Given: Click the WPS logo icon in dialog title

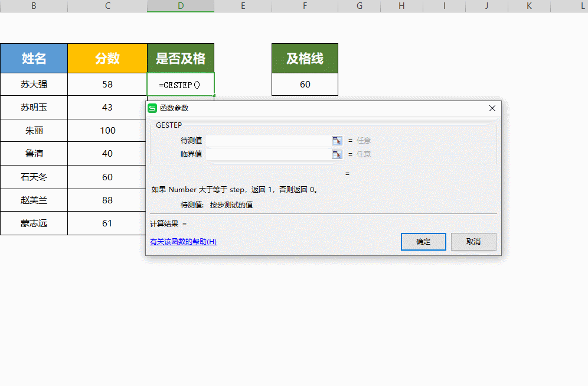Looking at the screenshot, I should coord(152,108).
